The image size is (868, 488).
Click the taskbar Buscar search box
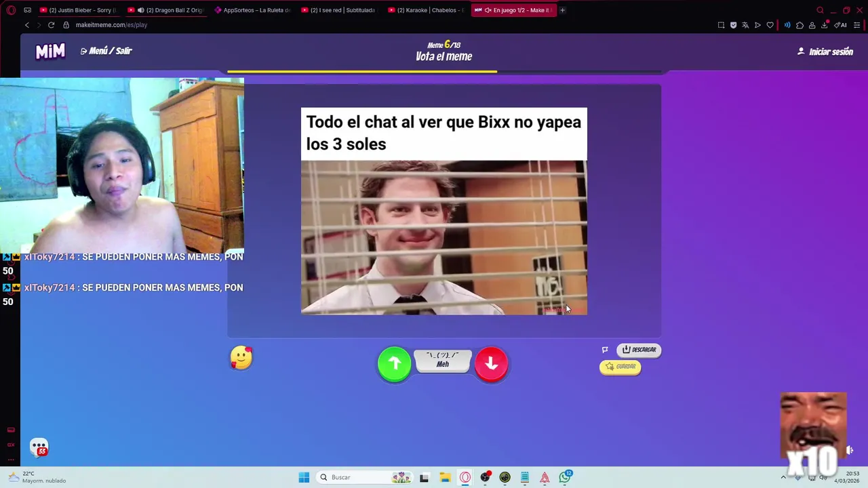point(366,477)
